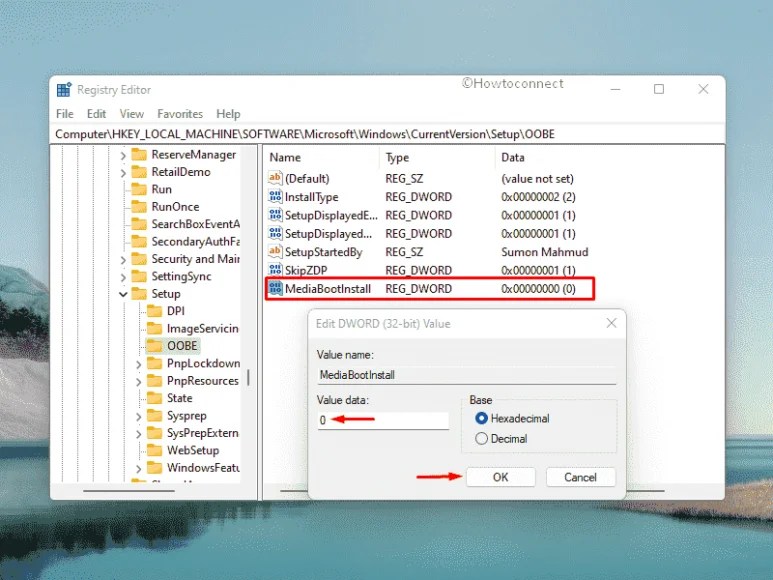The image size is (773, 580).
Task: Select the Hexadecimal base radio button
Action: [482, 418]
